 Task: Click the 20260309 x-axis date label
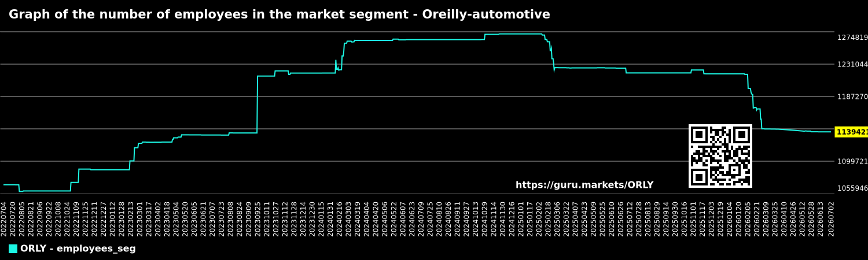(x=766, y=218)
